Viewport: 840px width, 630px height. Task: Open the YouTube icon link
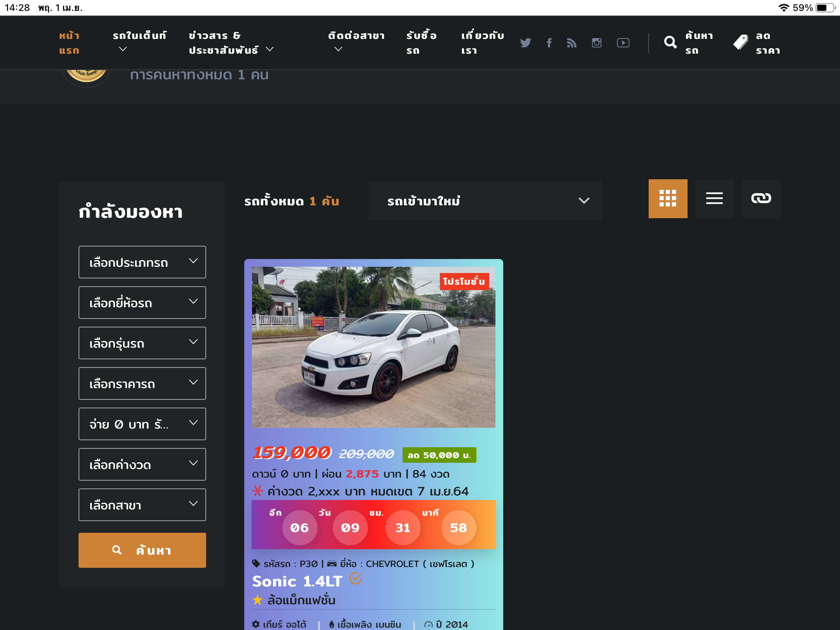click(x=623, y=43)
